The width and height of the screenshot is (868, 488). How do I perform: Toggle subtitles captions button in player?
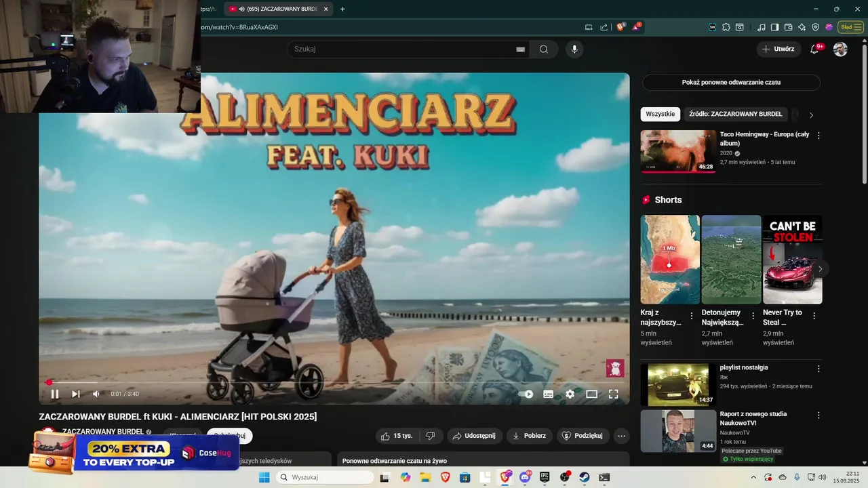(549, 394)
